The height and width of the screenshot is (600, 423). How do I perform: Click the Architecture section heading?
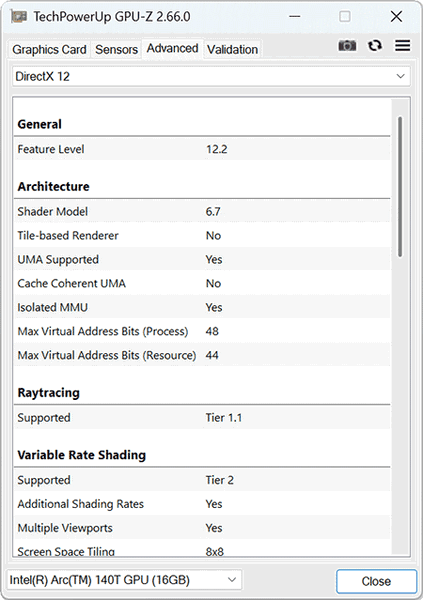click(54, 186)
